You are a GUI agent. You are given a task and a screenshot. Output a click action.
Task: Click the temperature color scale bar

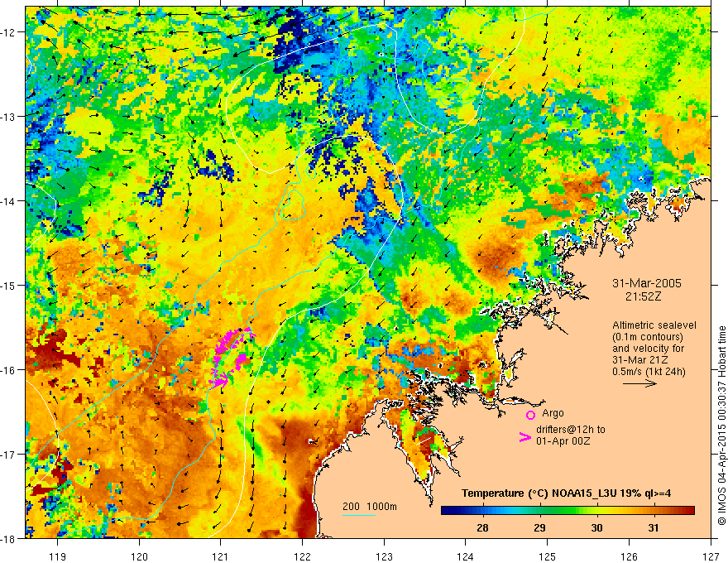click(568, 511)
